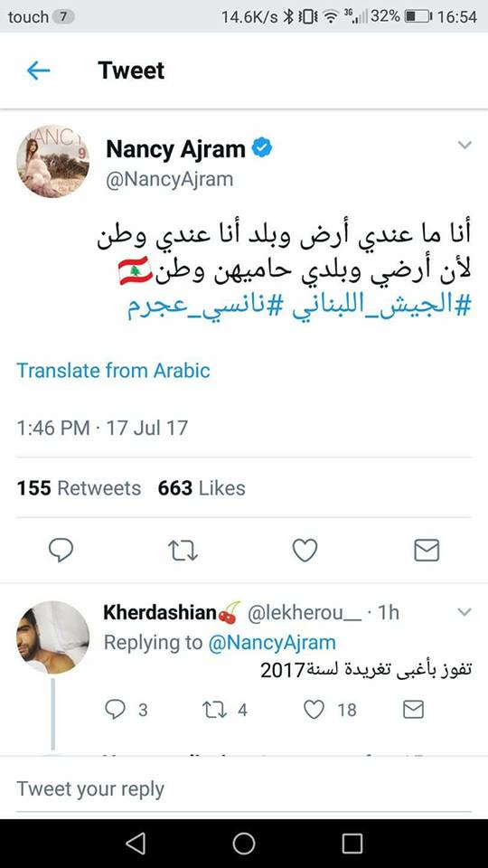
Task: Like the main tweet heart icon
Action: 305,551
